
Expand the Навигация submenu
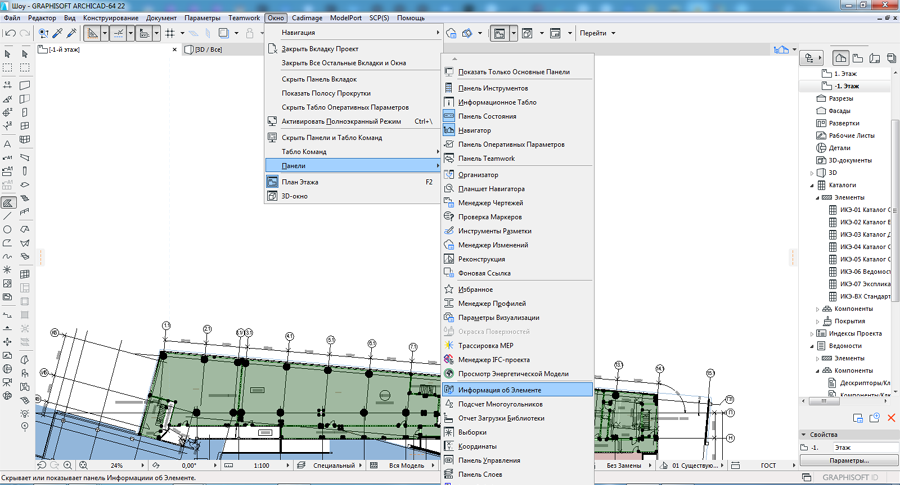[x=353, y=33]
